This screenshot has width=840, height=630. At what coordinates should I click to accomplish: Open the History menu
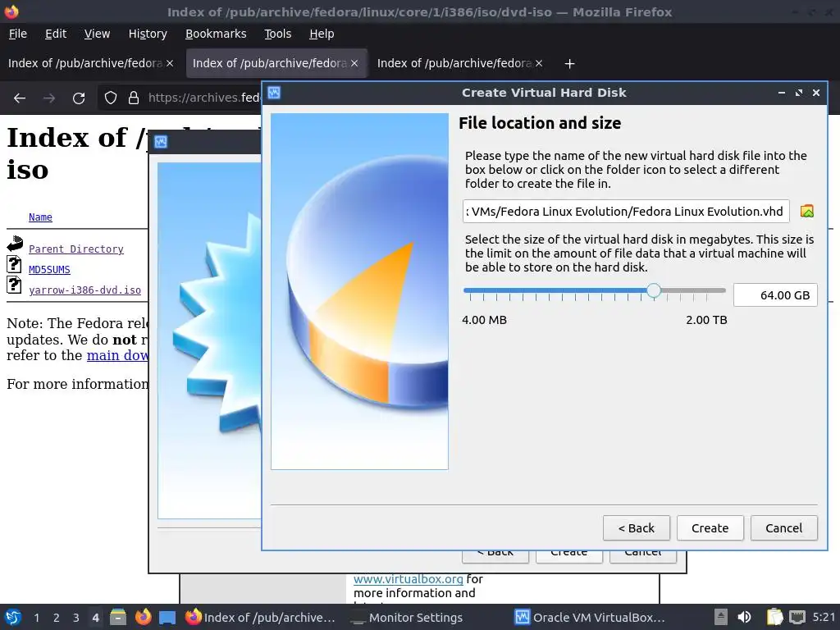pyautogui.click(x=148, y=34)
